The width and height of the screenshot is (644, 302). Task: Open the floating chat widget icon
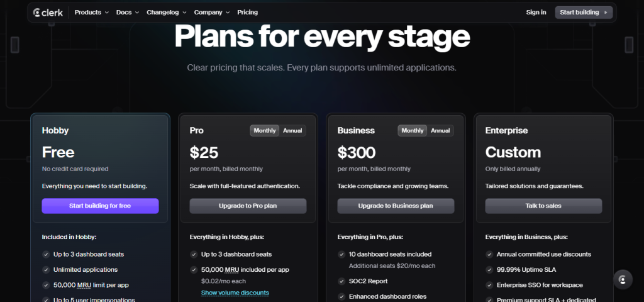[622, 279]
